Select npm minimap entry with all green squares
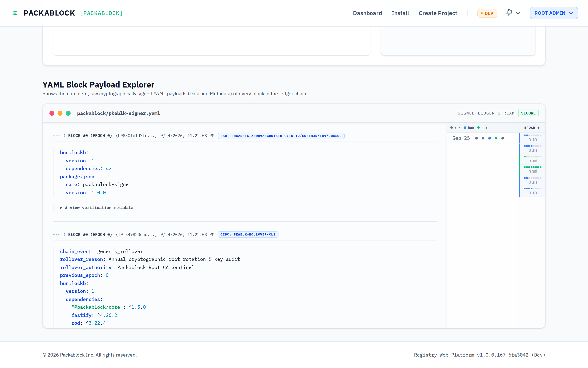This screenshot has width=588, height=368. pyautogui.click(x=532, y=170)
